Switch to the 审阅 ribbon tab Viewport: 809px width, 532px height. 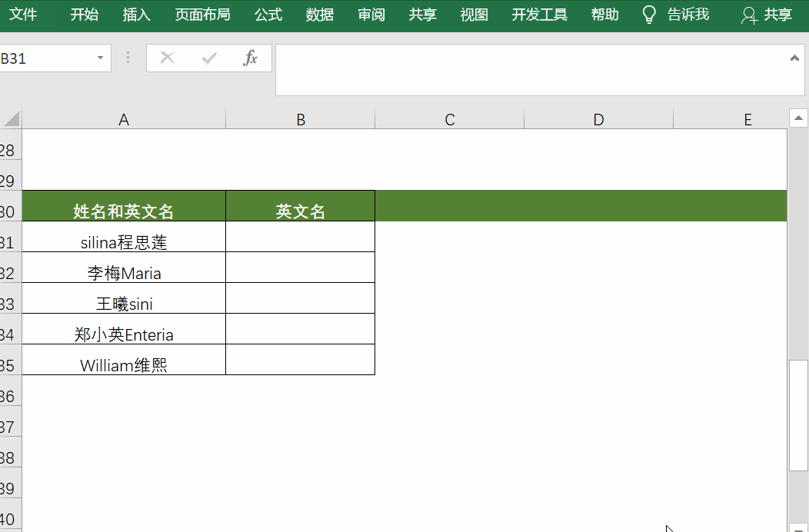(x=371, y=15)
